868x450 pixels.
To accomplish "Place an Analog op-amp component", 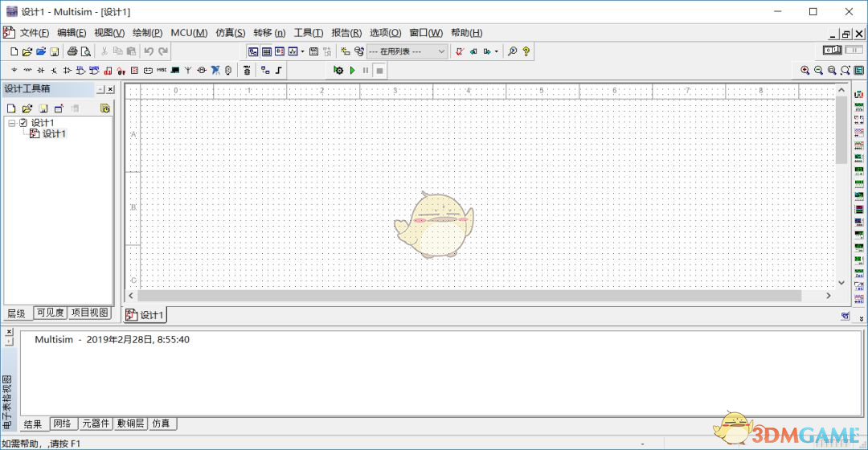I will [67, 70].
